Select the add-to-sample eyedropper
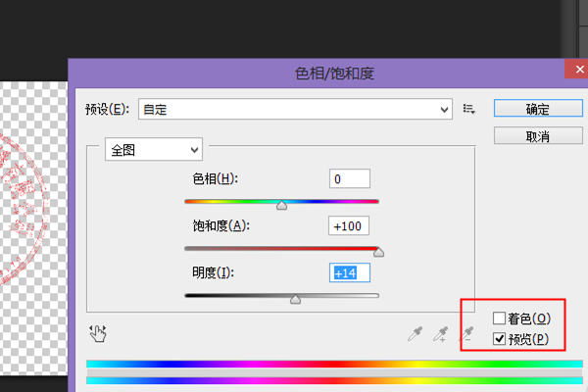The height and width of the screenshot is (392, 588). click(x=441, y=334)
